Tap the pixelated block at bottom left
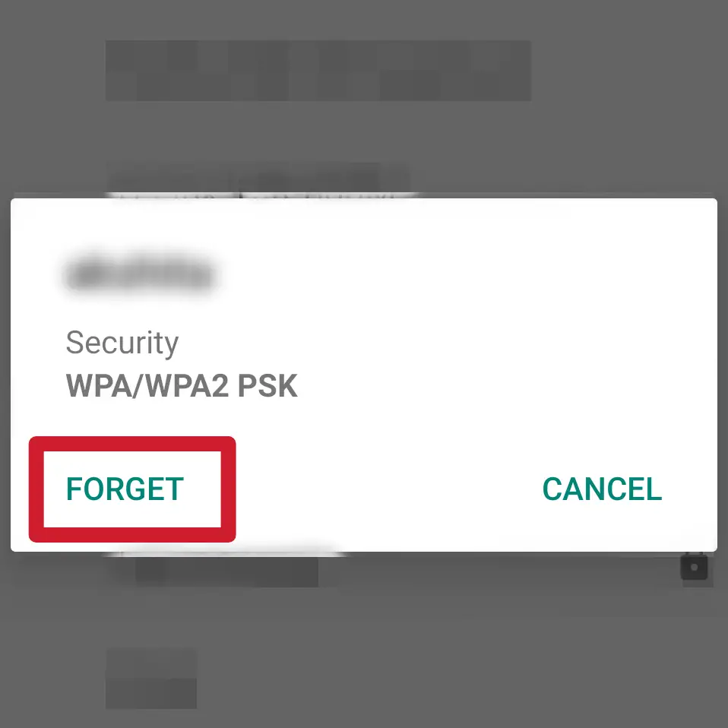Image resolution: width=728 pixels, height=728 pixels. (151, 679)
